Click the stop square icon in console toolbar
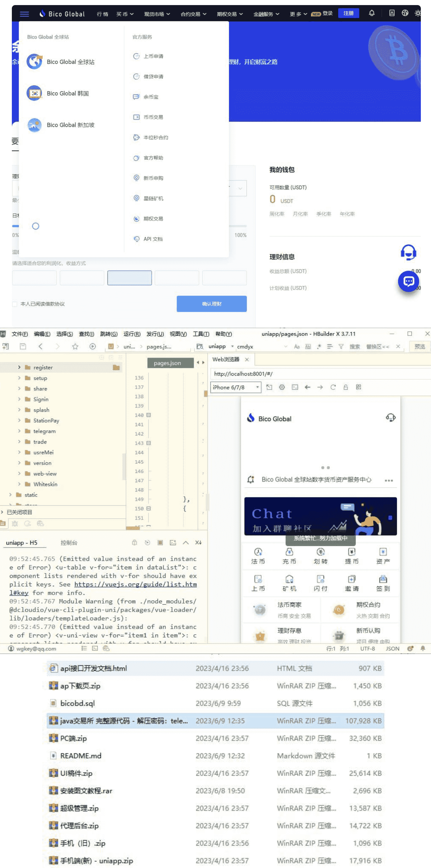This screenshot has height=868, width=431. (x=160, y=543)
